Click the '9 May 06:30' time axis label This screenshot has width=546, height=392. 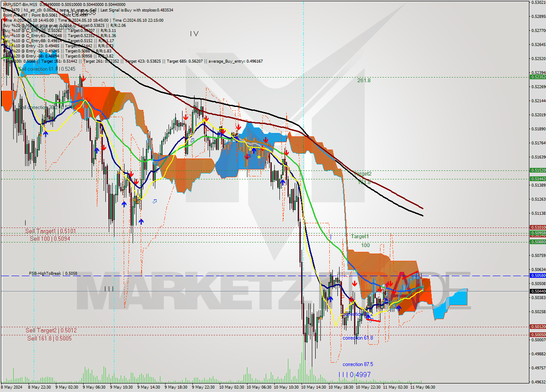(94, 387)
